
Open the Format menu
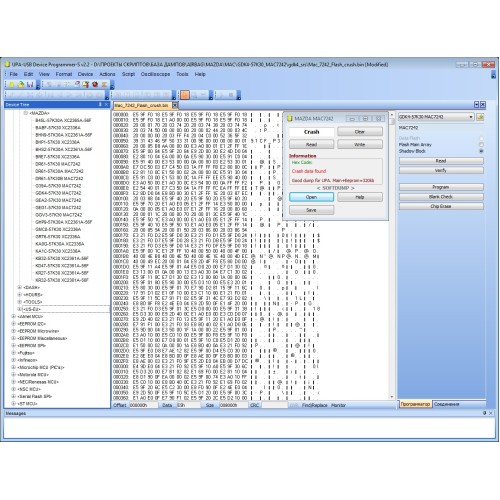click(x=64, y=74)
